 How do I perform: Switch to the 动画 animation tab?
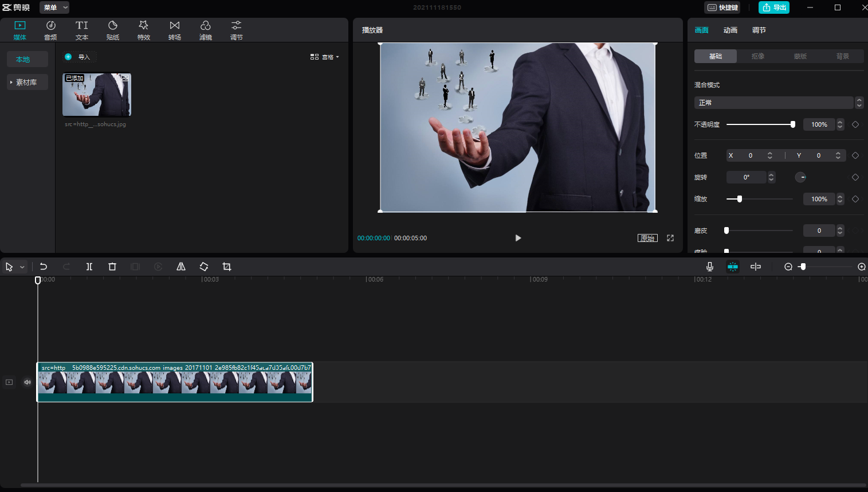(730, 30)
